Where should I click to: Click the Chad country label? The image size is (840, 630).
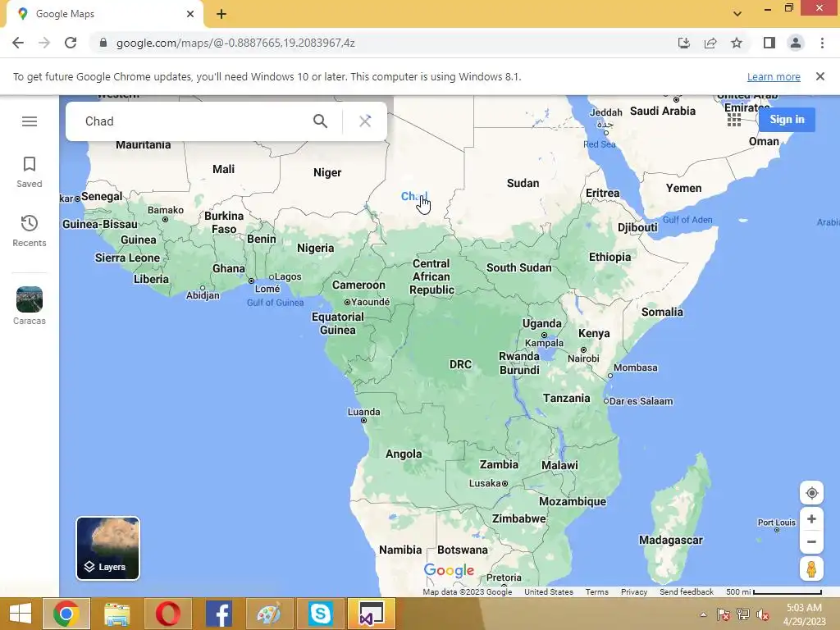click(x=414, y=197)
